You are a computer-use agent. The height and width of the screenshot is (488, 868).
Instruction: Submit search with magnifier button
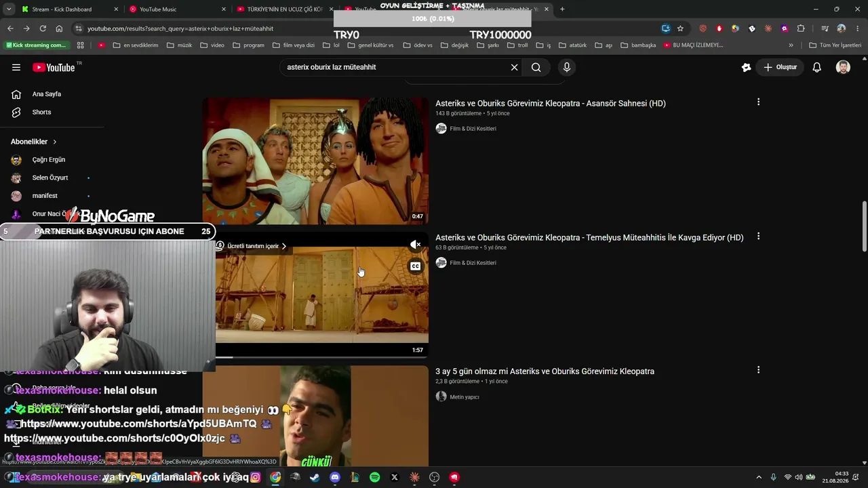coord(536,67)
